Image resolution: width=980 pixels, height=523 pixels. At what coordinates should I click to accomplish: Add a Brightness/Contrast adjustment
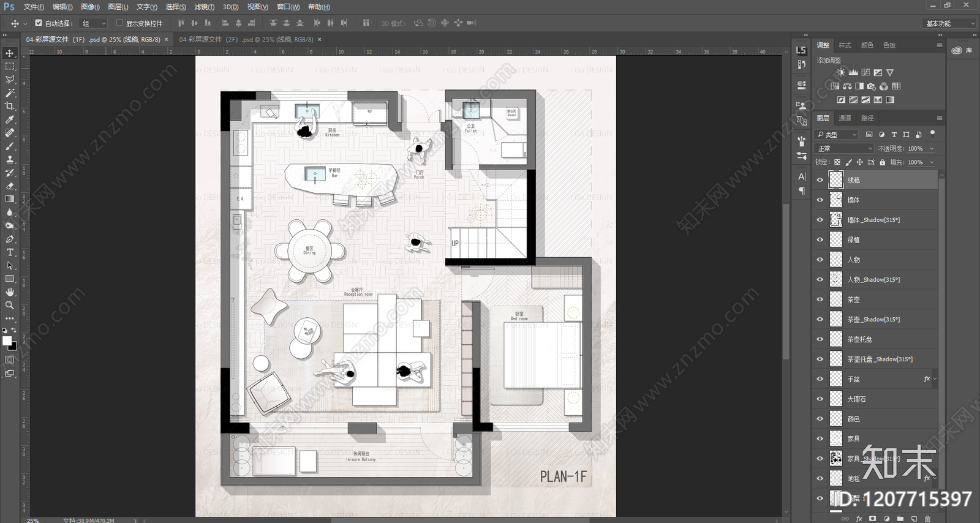841,72
